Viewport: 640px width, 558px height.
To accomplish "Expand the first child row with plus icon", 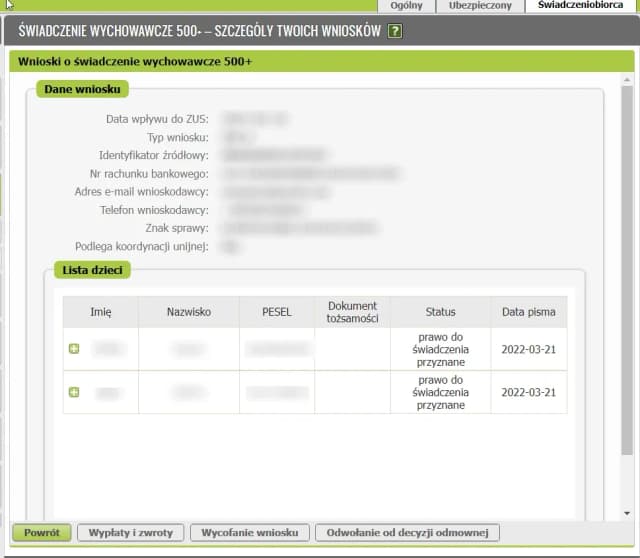I will pyautogui.click(x=73, y=349).
